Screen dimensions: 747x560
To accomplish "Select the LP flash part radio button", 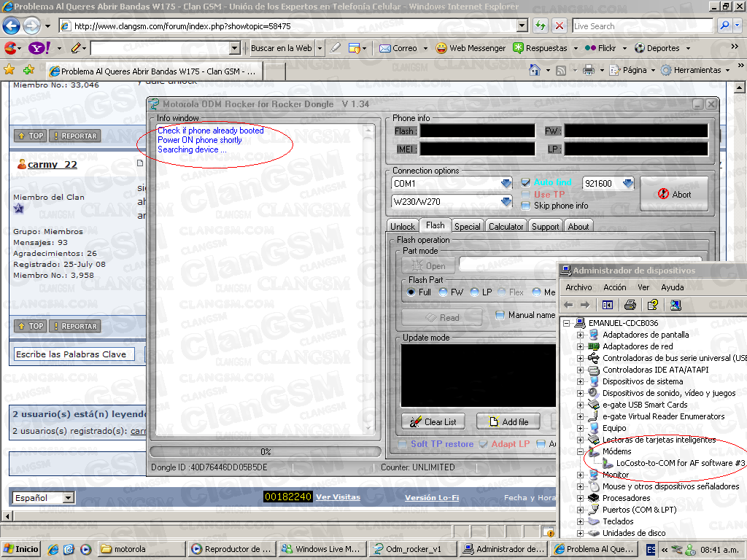I will (x=474, y=292).
